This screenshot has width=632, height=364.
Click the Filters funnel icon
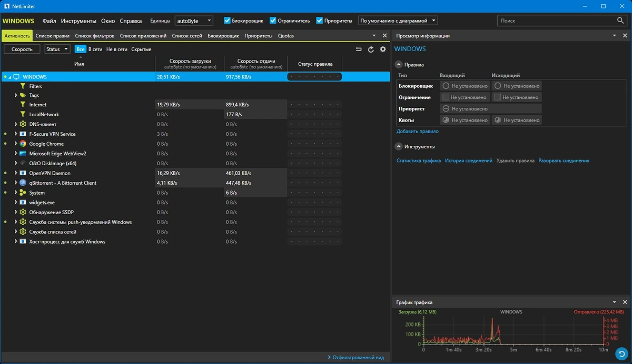23,86
